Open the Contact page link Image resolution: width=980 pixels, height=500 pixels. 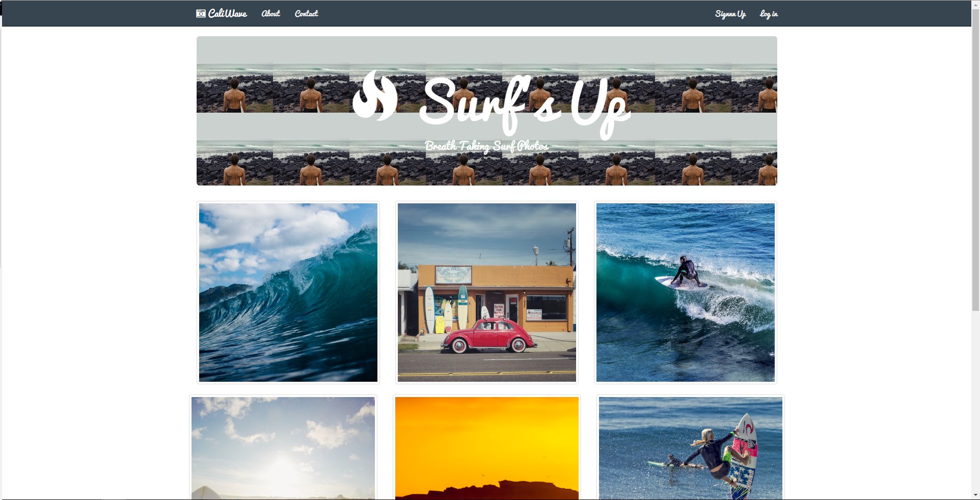coord(306,14)
